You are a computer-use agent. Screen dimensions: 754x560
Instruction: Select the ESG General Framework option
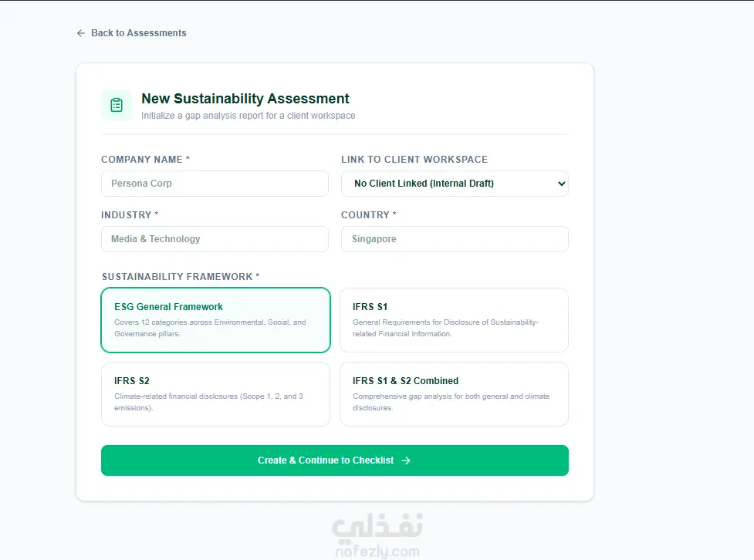tap(215, 320)
